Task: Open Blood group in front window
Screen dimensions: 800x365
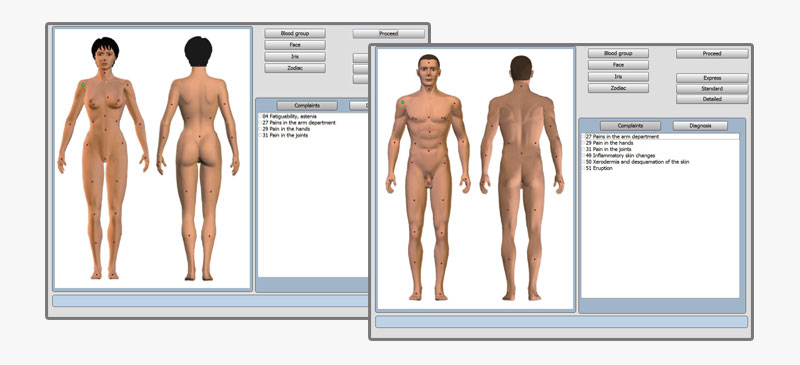Action: pyautogui.click(x=618, y=53)
